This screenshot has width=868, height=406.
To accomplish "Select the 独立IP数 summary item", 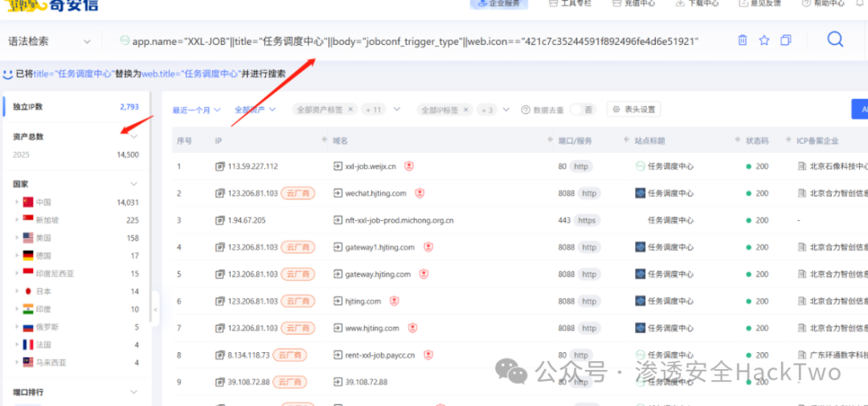I will (76, 107).
